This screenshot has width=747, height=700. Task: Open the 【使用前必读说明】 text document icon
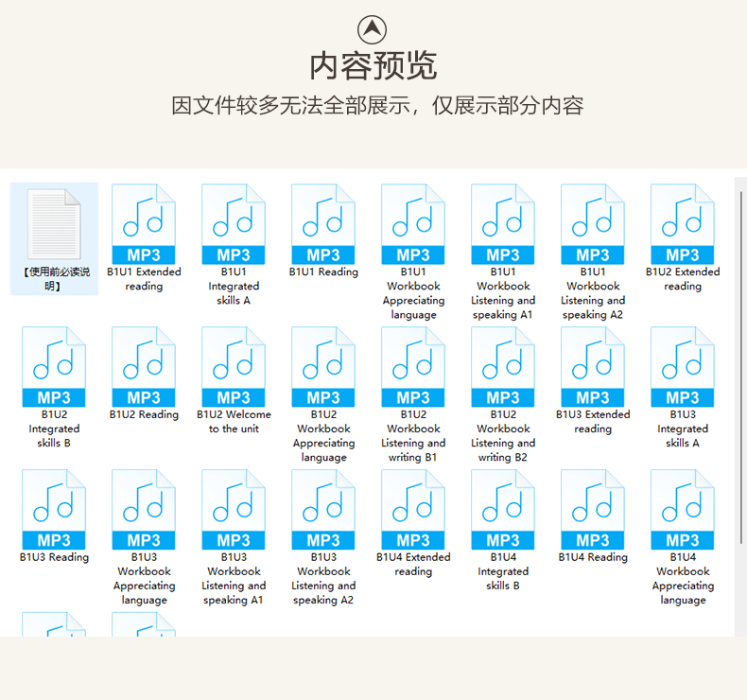[x=54, y=224]
